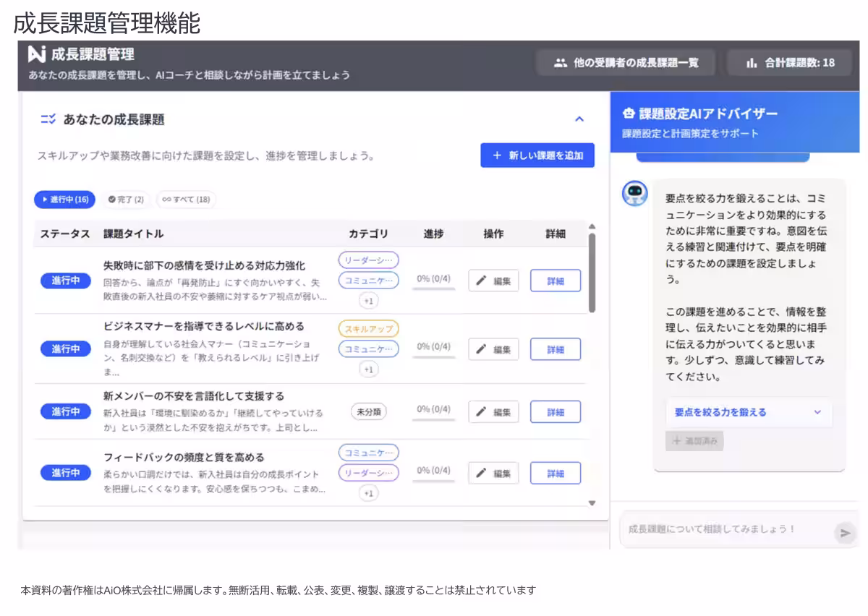Viewport: 868px width, 616px height.
Task: Click 編集 for フィードバックの頻度と質を高める
Action: (x=493, y=473)
